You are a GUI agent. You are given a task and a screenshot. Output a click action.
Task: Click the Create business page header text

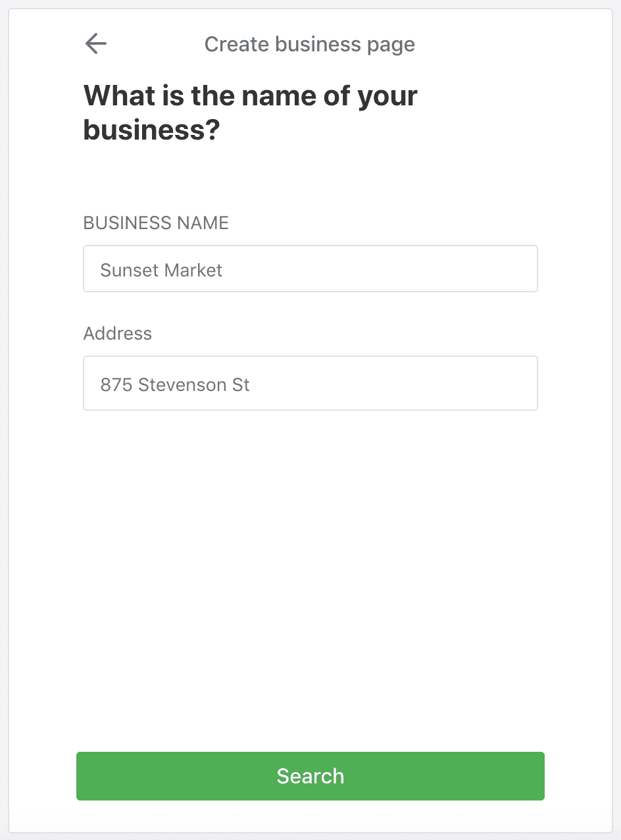point(309,43)
